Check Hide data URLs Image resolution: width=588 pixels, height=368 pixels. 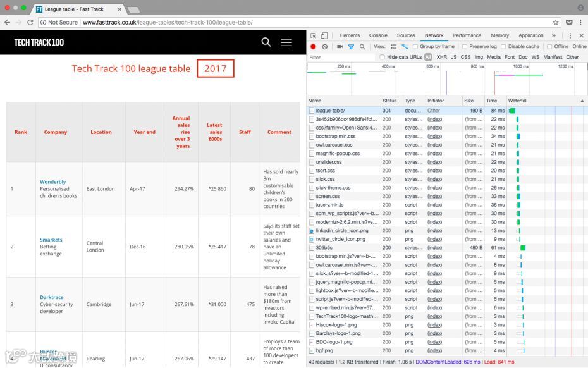pyautogui.click(x=382, y=57)
